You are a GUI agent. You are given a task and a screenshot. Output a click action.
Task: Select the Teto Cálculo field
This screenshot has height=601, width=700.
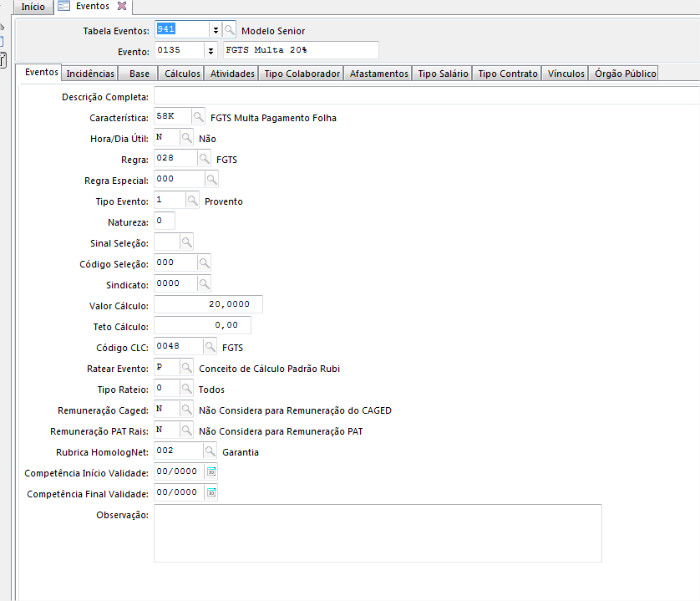(x=202, y=326)
